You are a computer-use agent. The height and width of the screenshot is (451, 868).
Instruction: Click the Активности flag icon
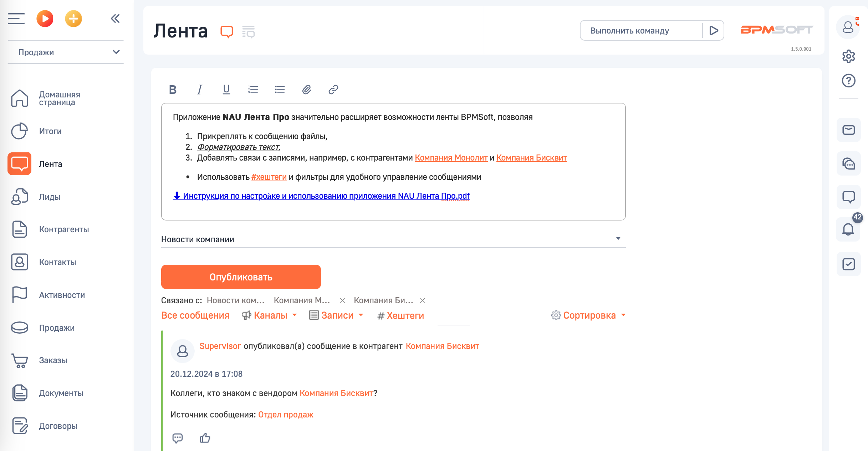(x=20, y=295)
